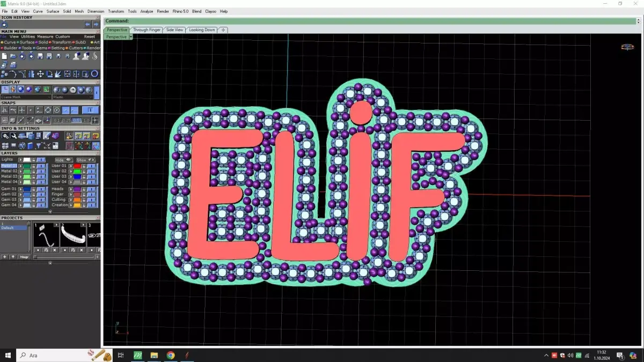The image size is (644, 362).
Task: Toggle the wide blue snap button
Action: click(90, 110)
